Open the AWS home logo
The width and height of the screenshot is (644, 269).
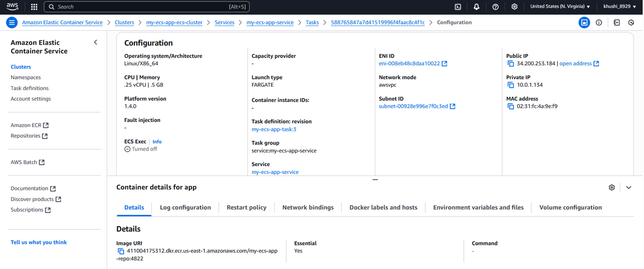tap(13, 7)
